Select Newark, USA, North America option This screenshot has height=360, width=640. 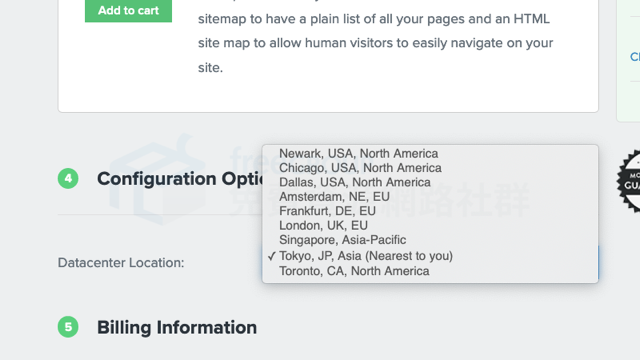(x=430, y=153)
